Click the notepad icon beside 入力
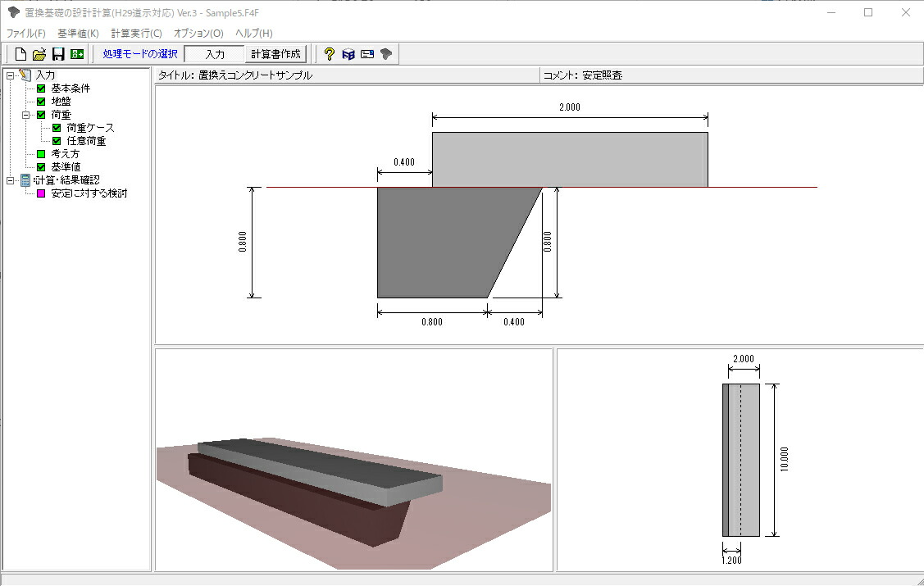 pyautogui.click(x=25, y=75)
